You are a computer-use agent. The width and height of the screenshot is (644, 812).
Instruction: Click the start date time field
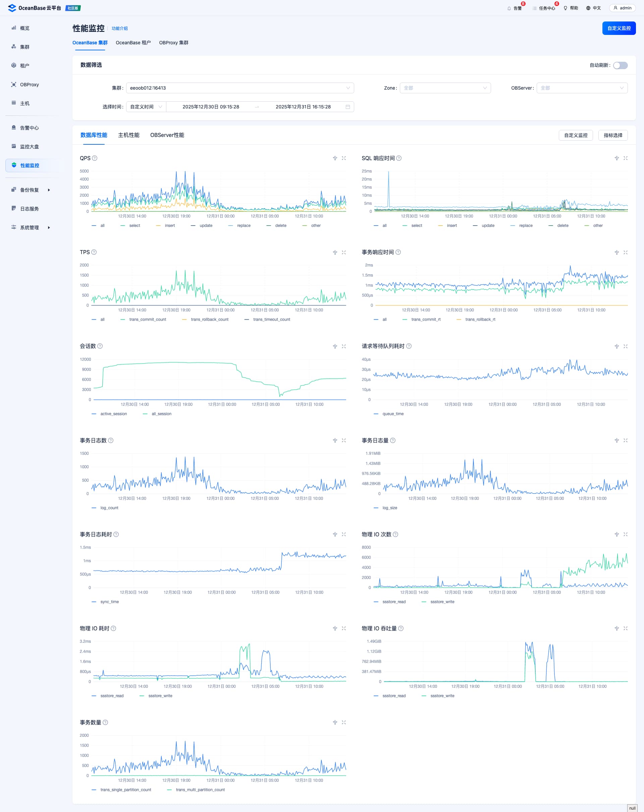point(211,107)
